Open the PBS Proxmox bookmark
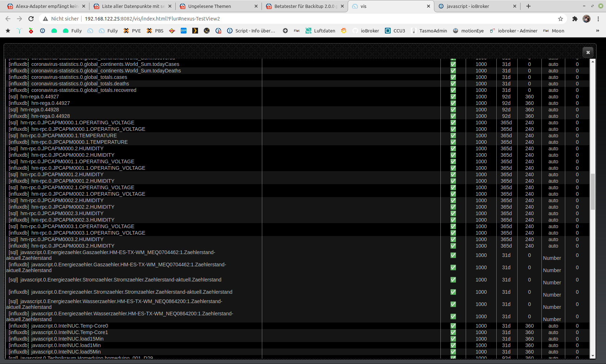 155,31
